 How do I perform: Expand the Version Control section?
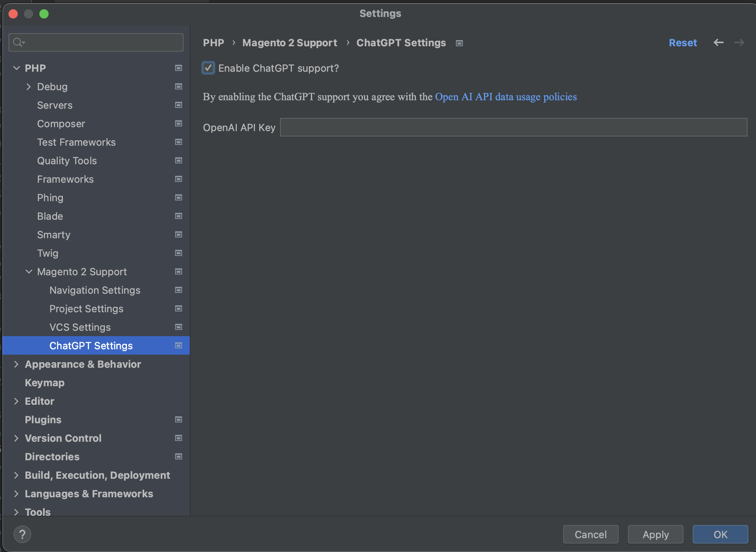pyautogui.click(x=16, y=438)
